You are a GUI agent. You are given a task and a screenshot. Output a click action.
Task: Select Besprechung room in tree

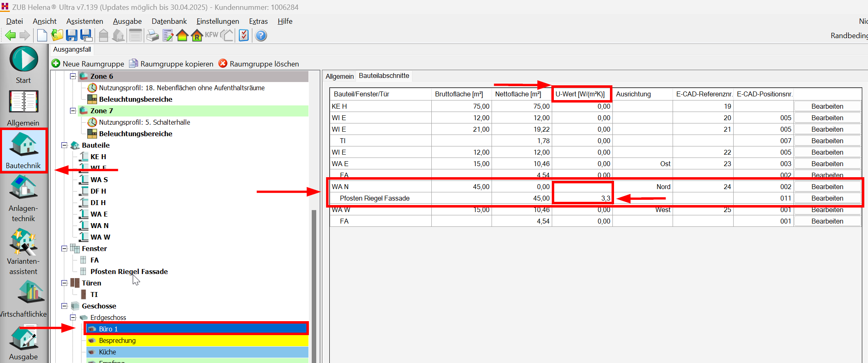tap(117, 340)
